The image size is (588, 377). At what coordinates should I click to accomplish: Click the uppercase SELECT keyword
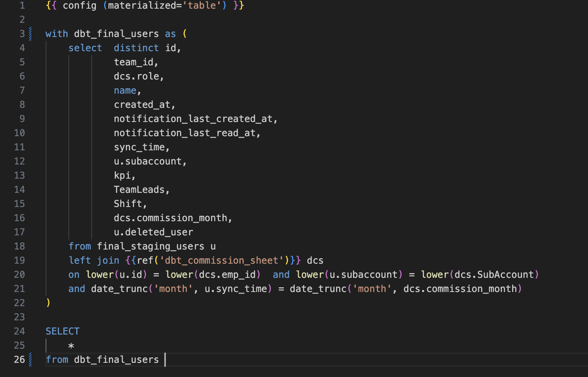coord(62,331)
